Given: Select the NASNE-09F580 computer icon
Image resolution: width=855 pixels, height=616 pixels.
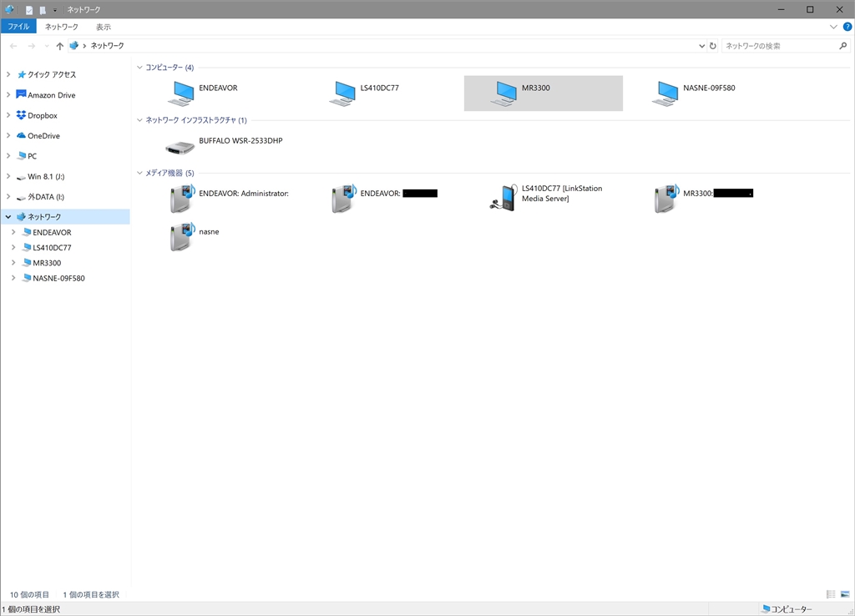Looking at the screenshot, I should [665, 93].
